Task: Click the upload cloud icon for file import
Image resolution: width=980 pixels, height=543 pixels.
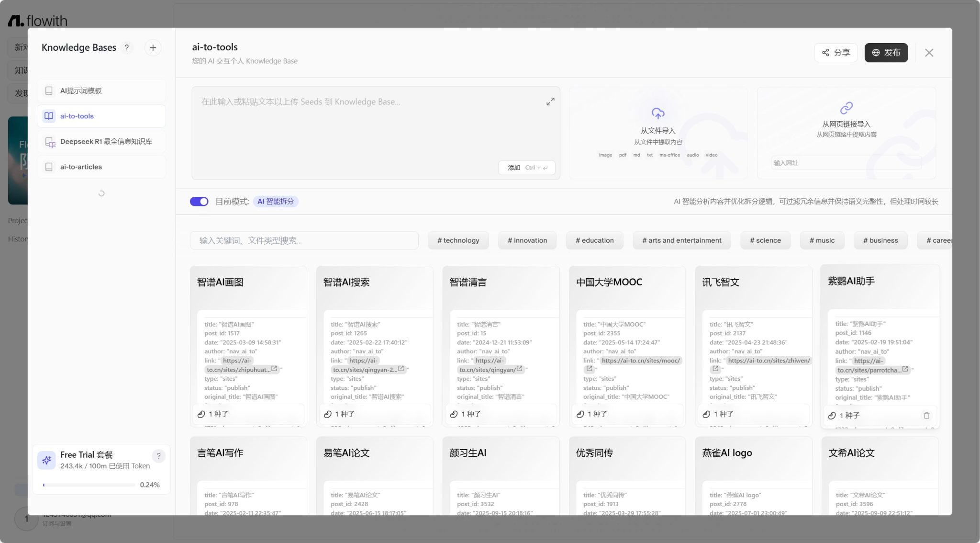Action: (x=658, y=113)
